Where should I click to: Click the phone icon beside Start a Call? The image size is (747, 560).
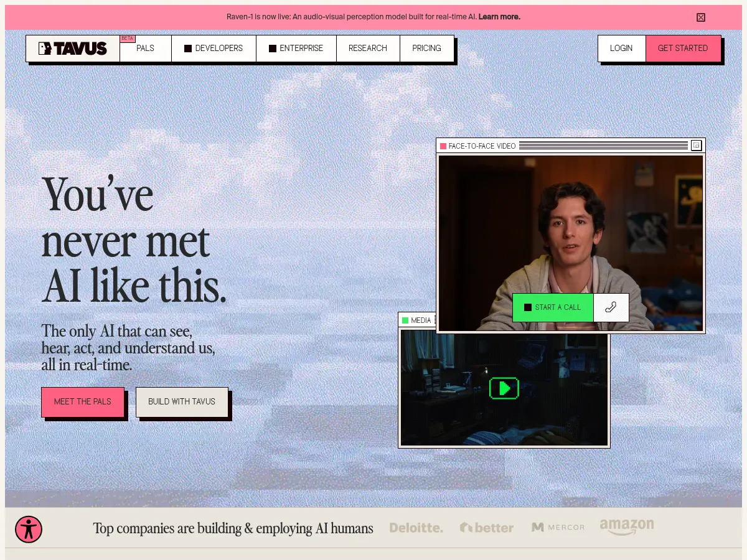(611, 307)
